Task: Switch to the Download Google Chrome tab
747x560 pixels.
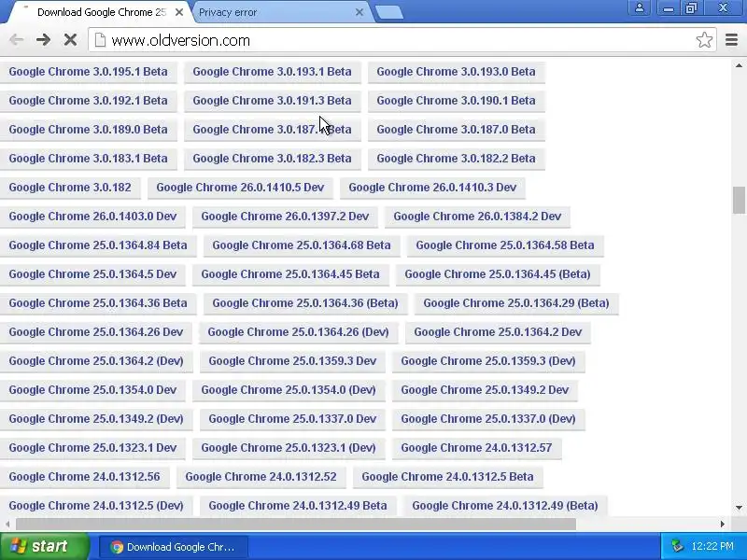Action: 98,12
